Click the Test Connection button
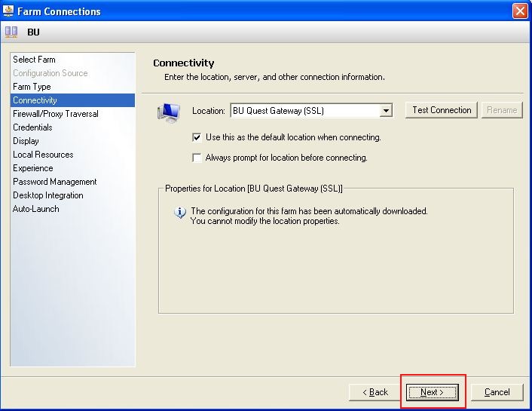The width and height of the screenshot is (532, 411). point(442,110)
